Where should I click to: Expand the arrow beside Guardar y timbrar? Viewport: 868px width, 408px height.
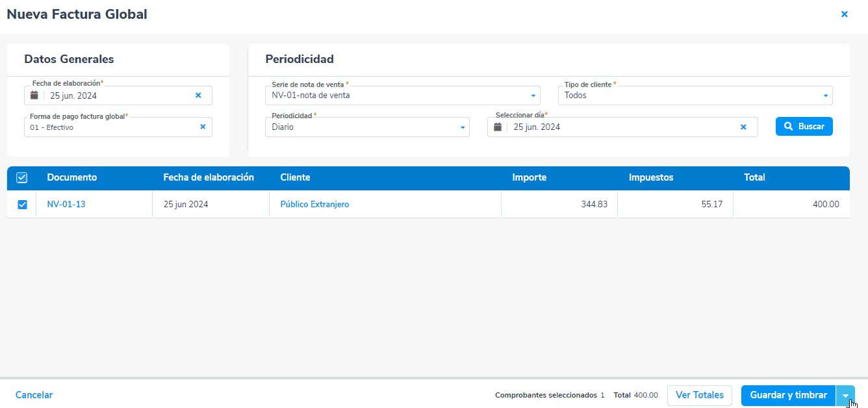click(845, 396)
